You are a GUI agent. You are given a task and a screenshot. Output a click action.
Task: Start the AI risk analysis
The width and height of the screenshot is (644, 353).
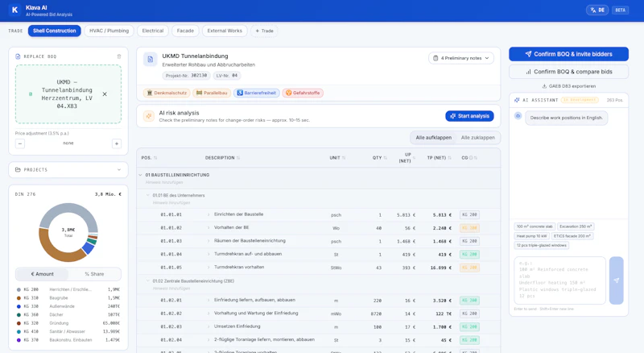[469, 116]
